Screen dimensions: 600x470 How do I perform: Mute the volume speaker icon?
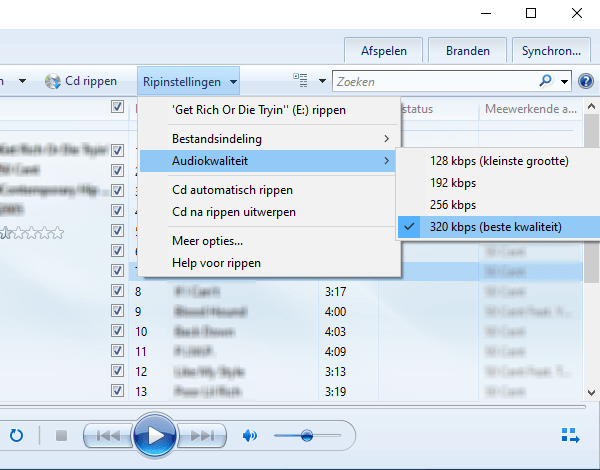coord(250,436)
